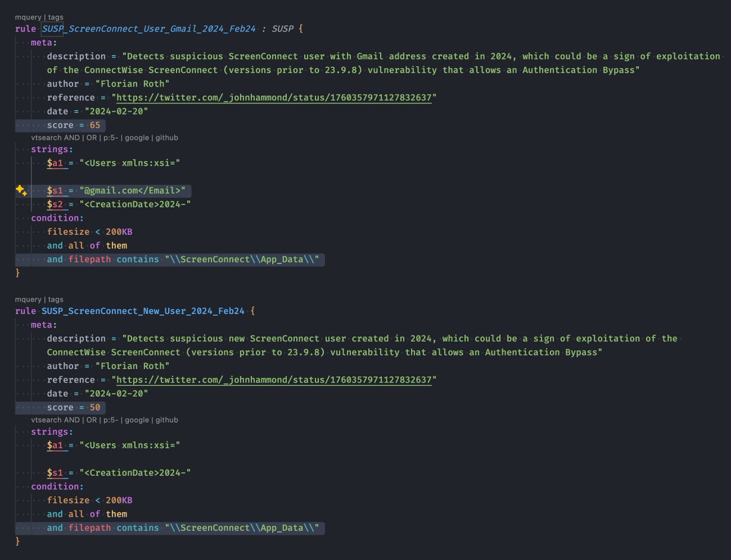Click p:5- lens below score = 50
The image size is (731, 560).
point(111,420)
